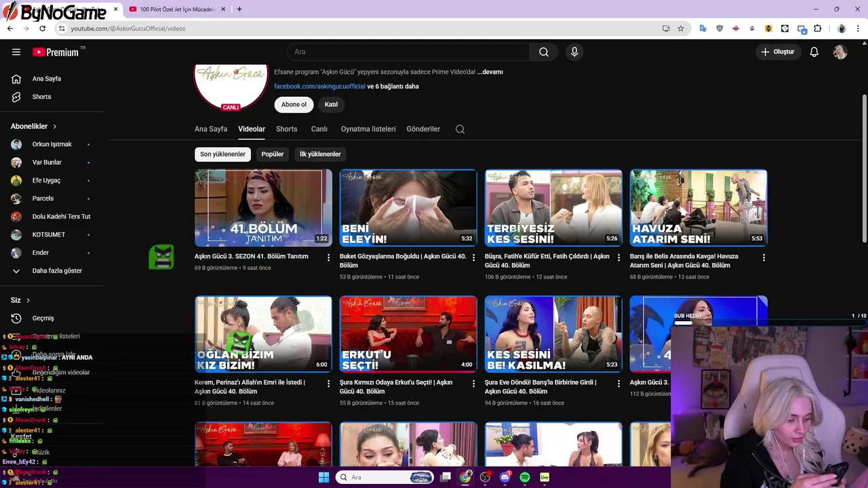Play the HAVUZA ATARIM SENİ! thumbnail
868x488 pixels.
coord(698,208)
